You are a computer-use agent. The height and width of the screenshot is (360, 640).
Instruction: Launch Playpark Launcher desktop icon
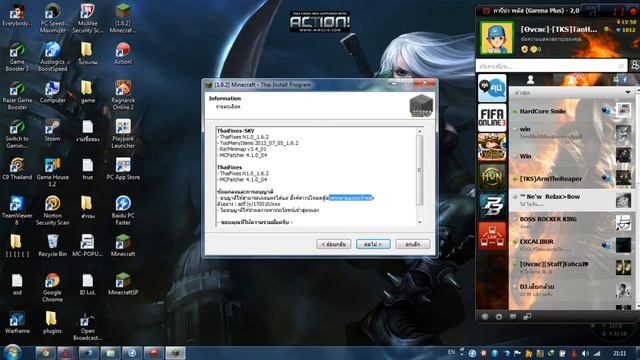click(x=123, y=134)
